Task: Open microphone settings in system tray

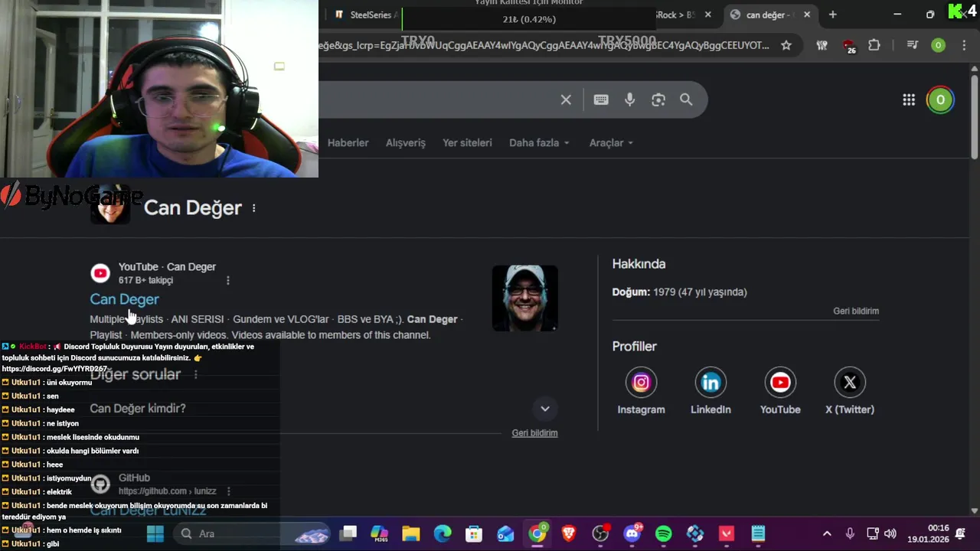Action: [x=850, y=533]
